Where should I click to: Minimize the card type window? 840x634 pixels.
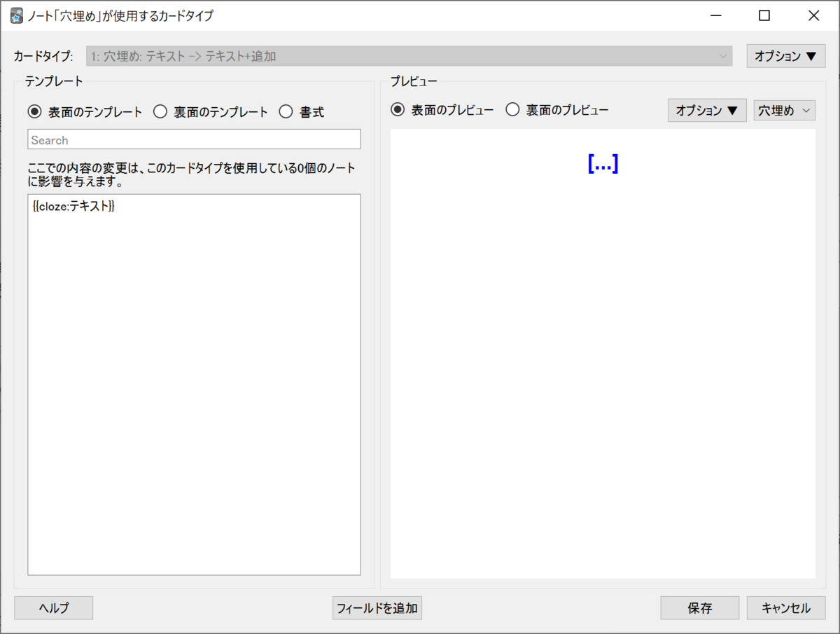click(x=716, y=15)
